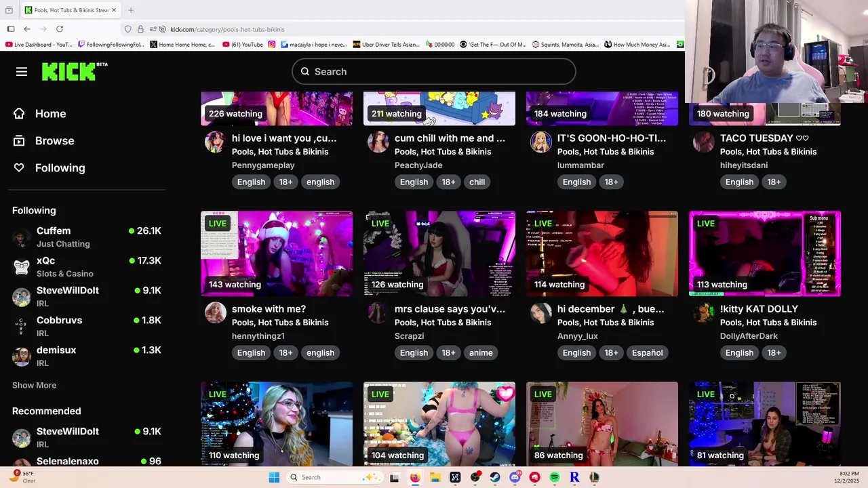
Task: Open the hamburger menu icon next to Kick logo
Action: pos(22,71)
